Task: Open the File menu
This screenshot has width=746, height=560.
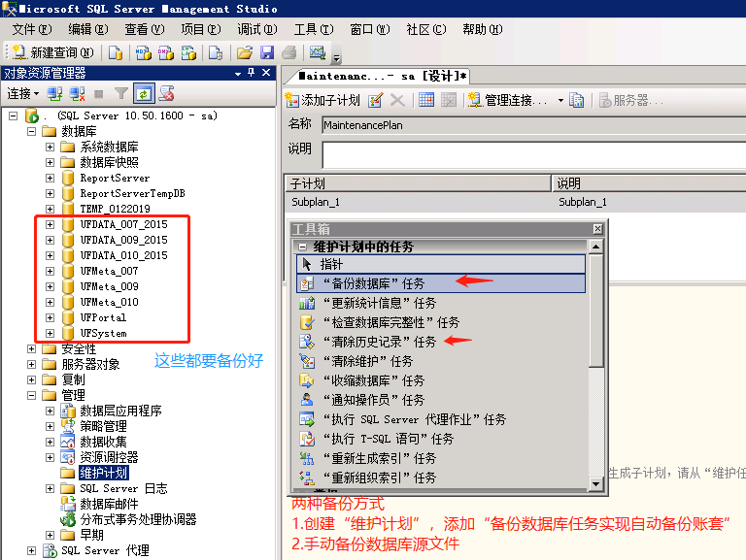Action: pos(32,29)
